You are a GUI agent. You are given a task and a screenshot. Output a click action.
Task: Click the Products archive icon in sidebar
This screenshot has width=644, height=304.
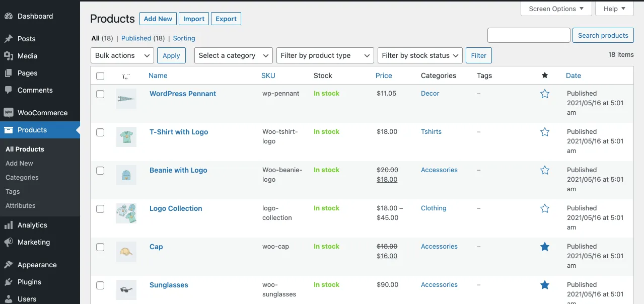(8, 130)
